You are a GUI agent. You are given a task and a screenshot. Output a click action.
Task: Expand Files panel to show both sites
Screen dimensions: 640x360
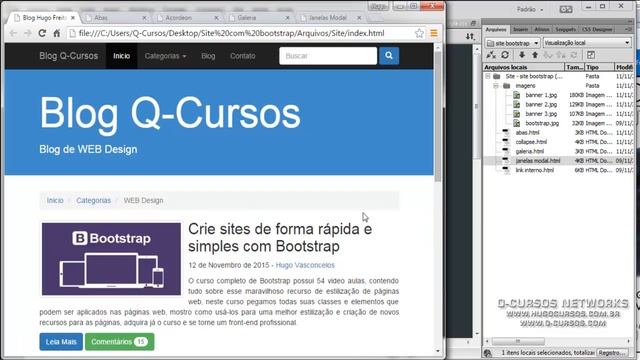tap(591, 55)
